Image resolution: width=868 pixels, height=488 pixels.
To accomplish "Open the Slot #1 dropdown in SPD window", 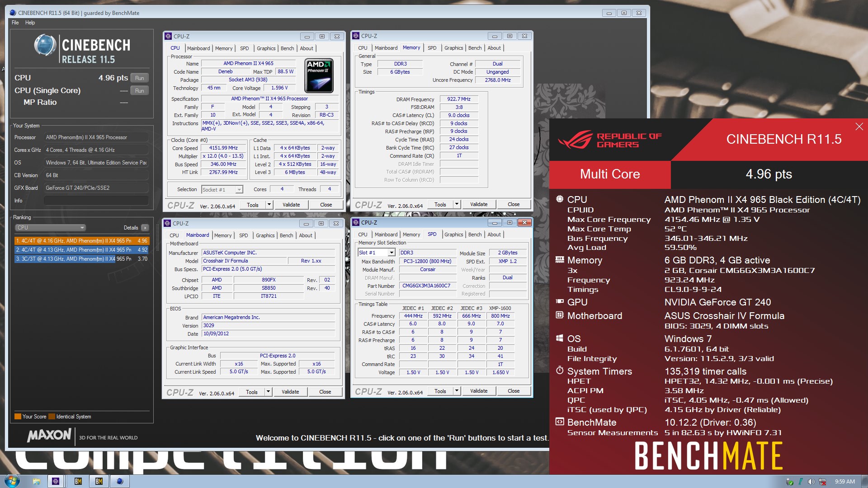I will [x=377, y=253].
